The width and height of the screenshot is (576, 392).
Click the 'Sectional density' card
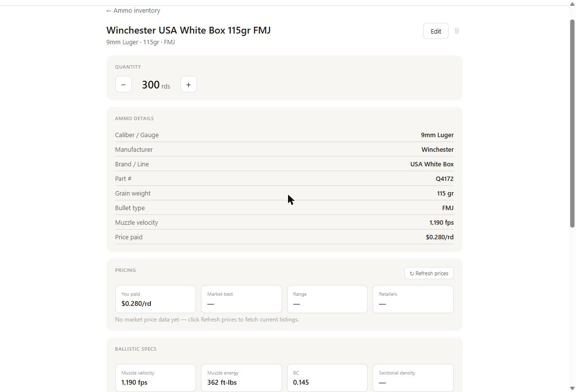click(x=413, y=378)
